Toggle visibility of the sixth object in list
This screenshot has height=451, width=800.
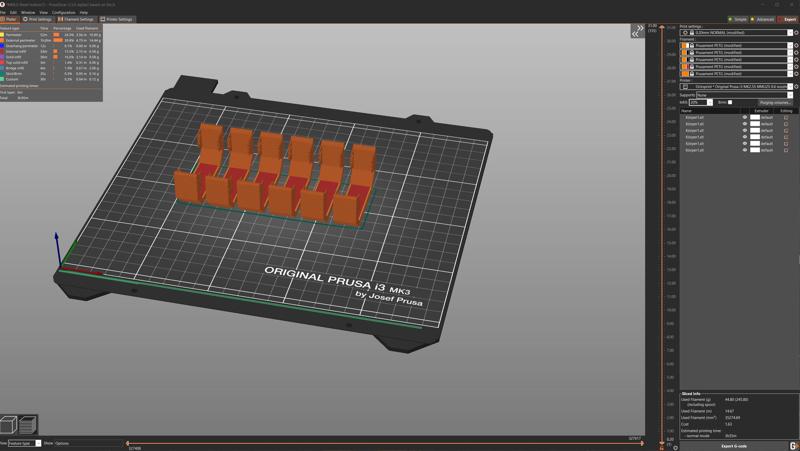(x=744, y=151)
